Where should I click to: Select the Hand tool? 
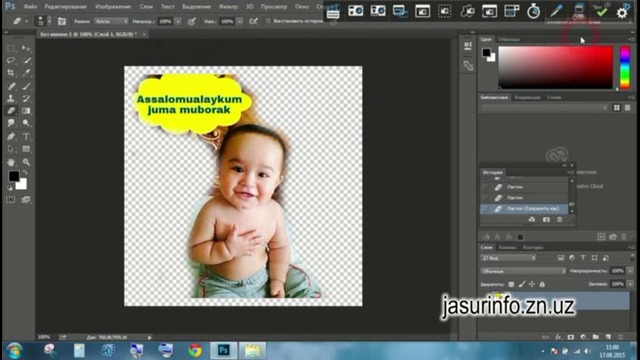[x=11, y=162]
